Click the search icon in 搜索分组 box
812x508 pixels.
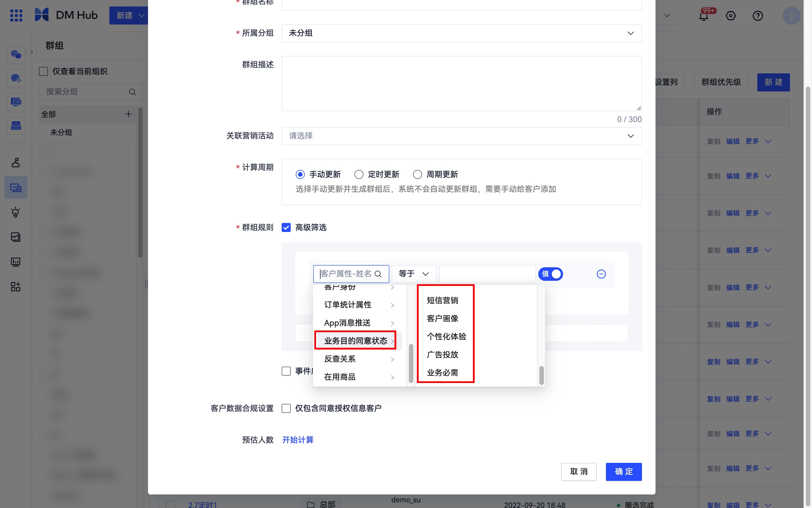(133, 92)
